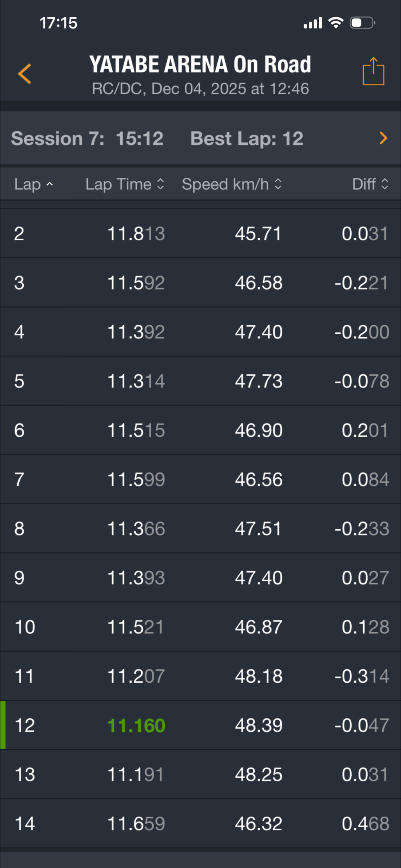Tap the 17:15 status bar clock
401x868 pixels.
[59, 23]
